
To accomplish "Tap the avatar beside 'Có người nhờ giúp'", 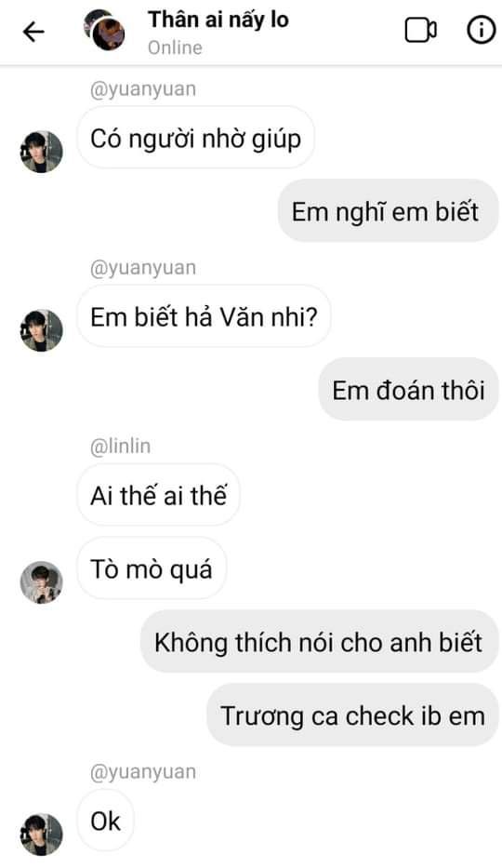I will [x=42, y=152].
